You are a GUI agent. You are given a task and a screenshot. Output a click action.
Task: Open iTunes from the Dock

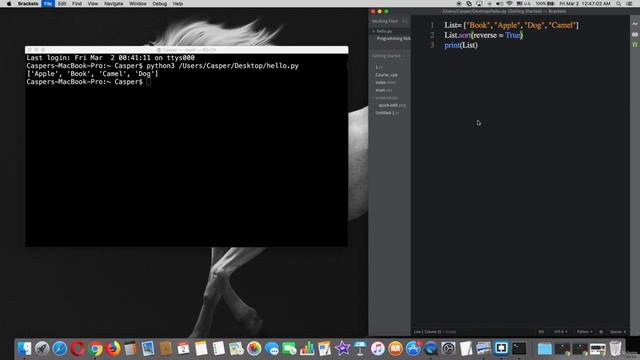378,349
